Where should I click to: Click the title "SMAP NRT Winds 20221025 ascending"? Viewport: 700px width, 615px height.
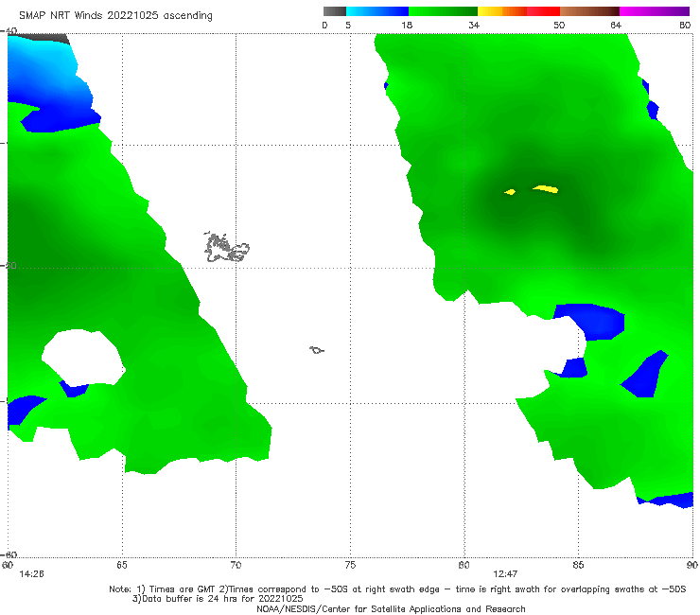click(115, 15)
